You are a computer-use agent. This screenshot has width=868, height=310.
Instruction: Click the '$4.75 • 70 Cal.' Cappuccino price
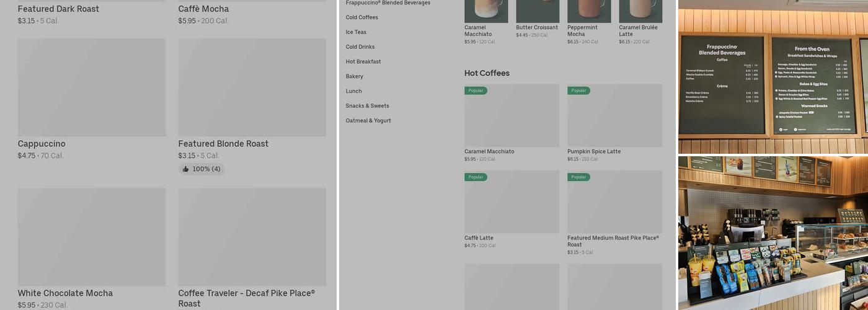41,156
